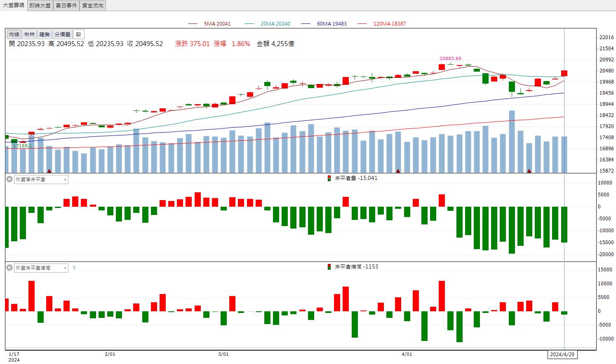Click the 未平倉量 red-green legend icon

click(x=329, y=178)
